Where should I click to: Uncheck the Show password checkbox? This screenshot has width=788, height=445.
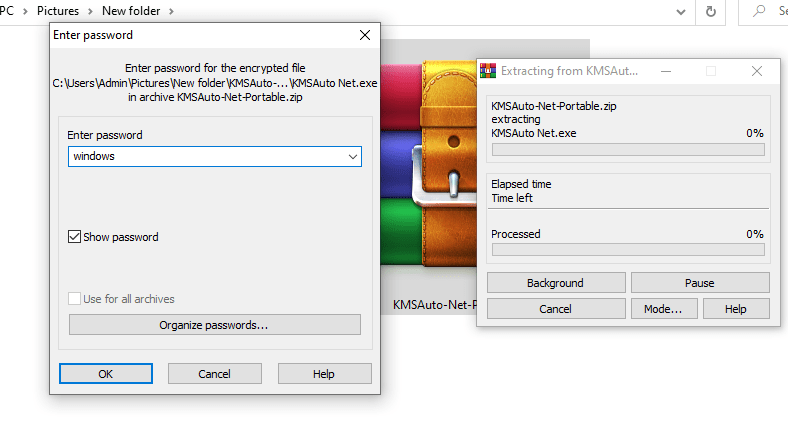pyautogui.click(x=74, y=237)
